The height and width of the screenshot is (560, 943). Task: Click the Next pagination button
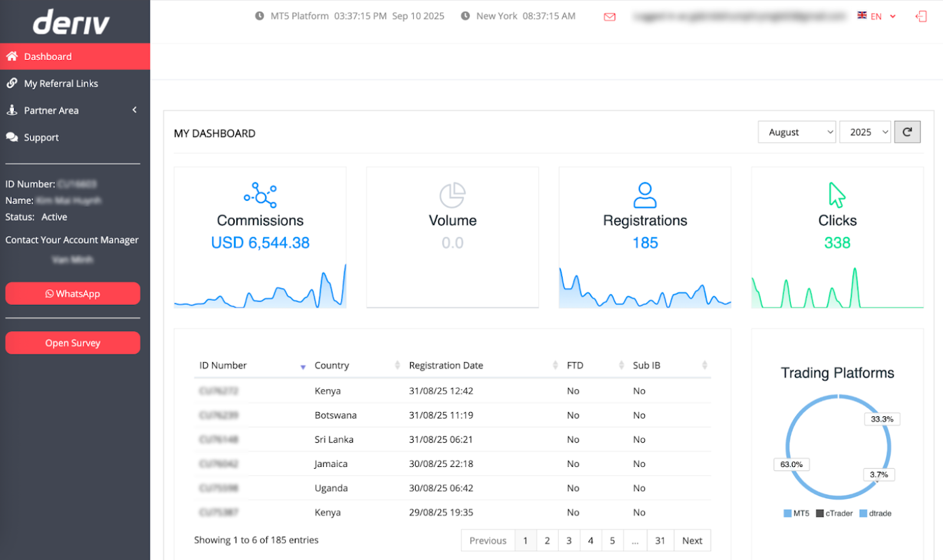[692, 541]
